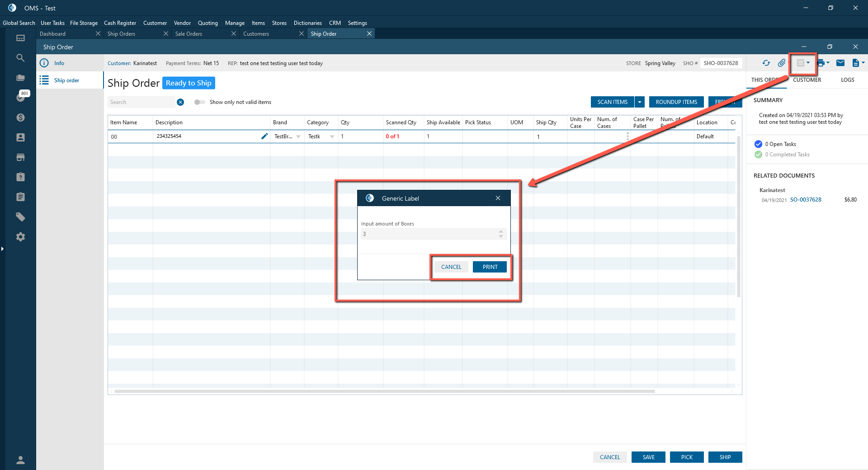The image size is (868, 470).
Task: Open the Global Search menu
Action: tap(19, 23)
